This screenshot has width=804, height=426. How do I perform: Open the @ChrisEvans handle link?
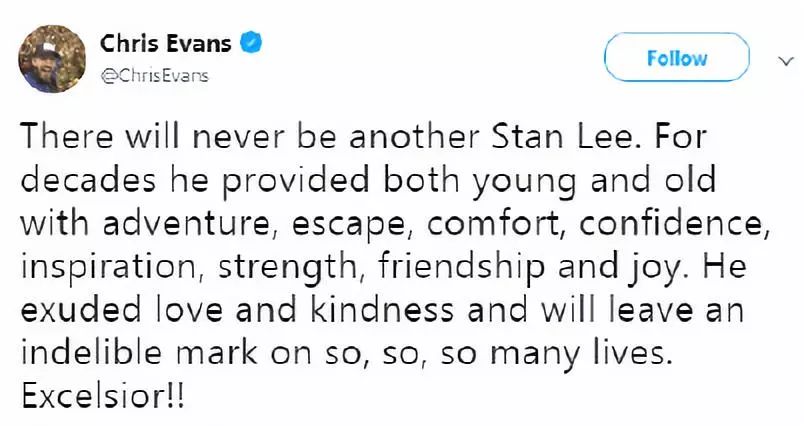pyautogui.click(x=154, y=76)
